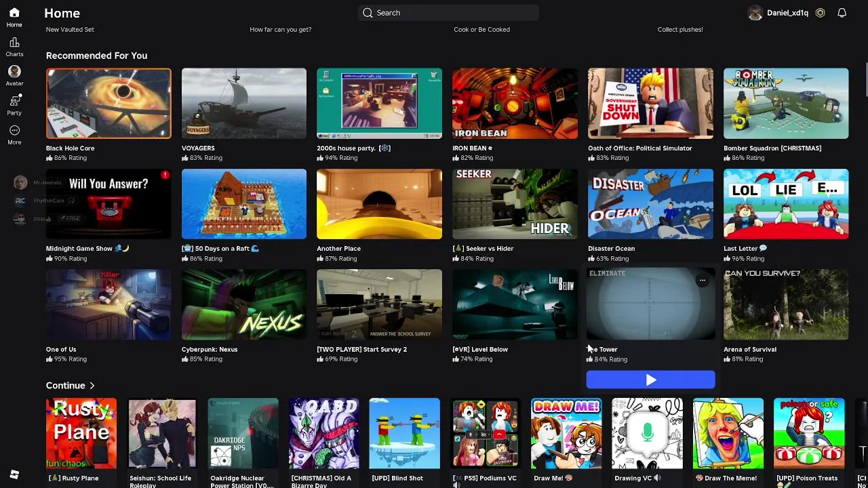Continue [CHRISTMAS] Old A Bizarre Day
The height and width of the screenshot is (488, 868).
pyautogui.click(x=323, y=433)
